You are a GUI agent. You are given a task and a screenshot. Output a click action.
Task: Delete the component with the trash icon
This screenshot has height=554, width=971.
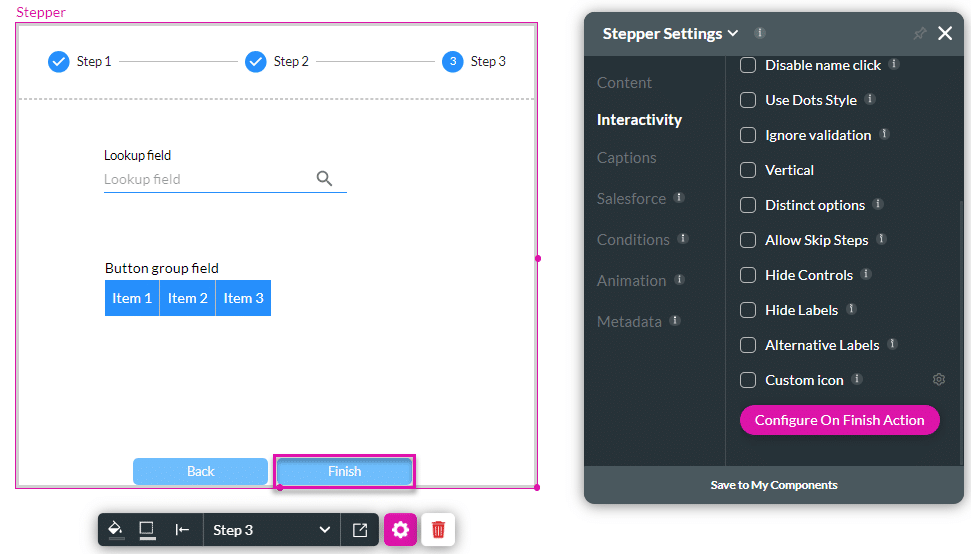[438, 530]
